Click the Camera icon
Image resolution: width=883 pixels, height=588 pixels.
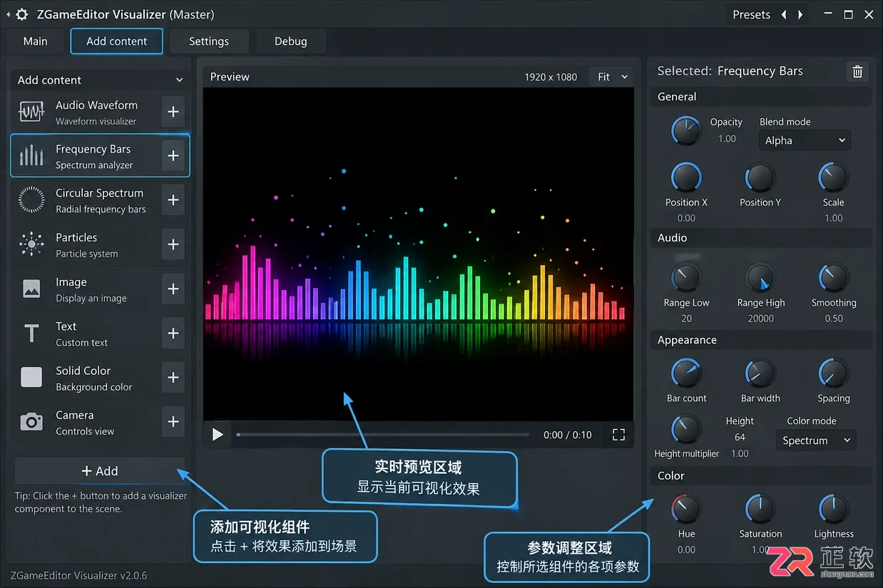[31, 422]
